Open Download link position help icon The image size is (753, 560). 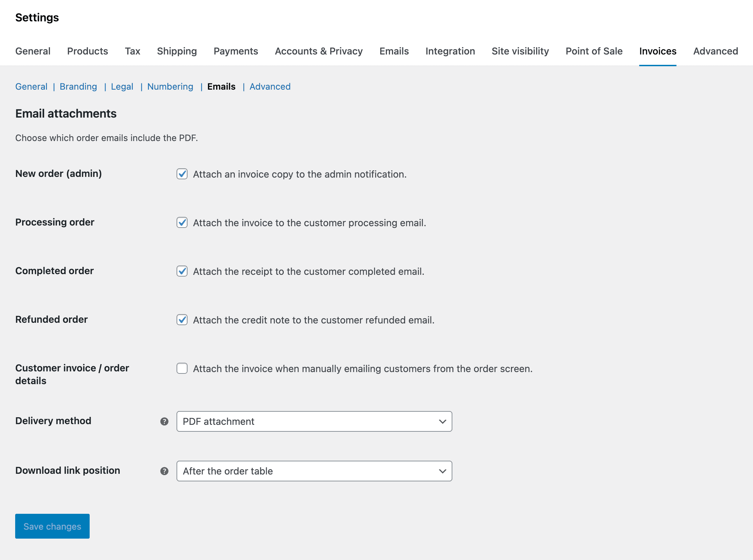pyautogui.click(x=164, y=471)
